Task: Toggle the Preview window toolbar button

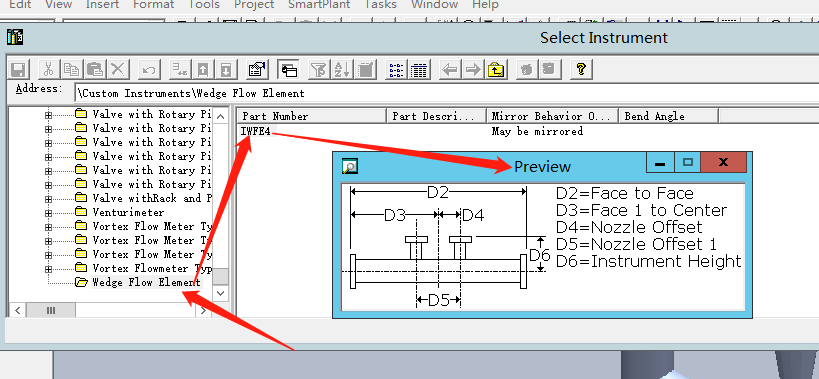Action: pyautogui.click(x=287, y=69)
